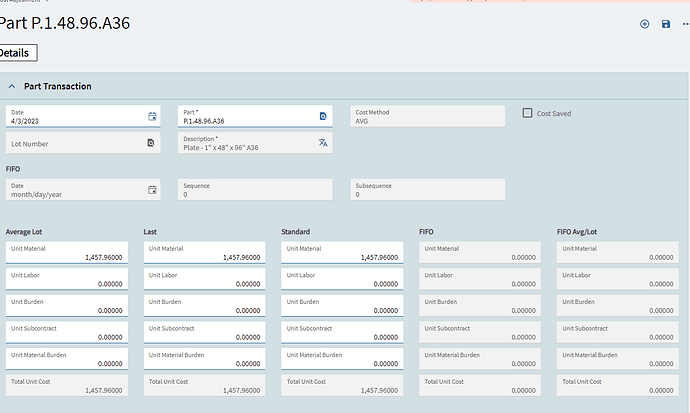Click the FIFO Date month/day/year field
Screen dimensions: 690x413
coord(83,190)
